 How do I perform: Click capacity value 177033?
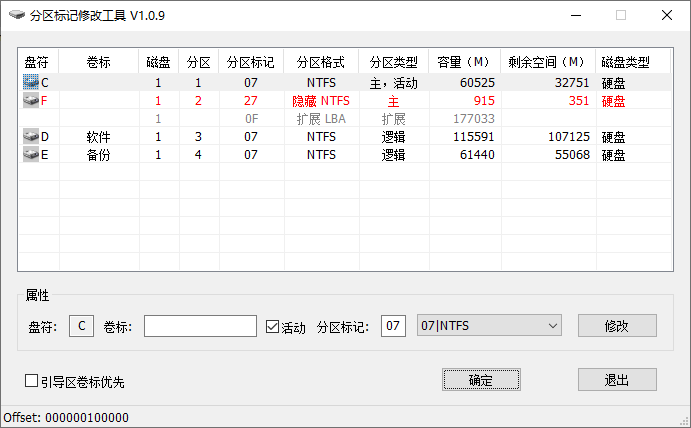tap(474, 119)
